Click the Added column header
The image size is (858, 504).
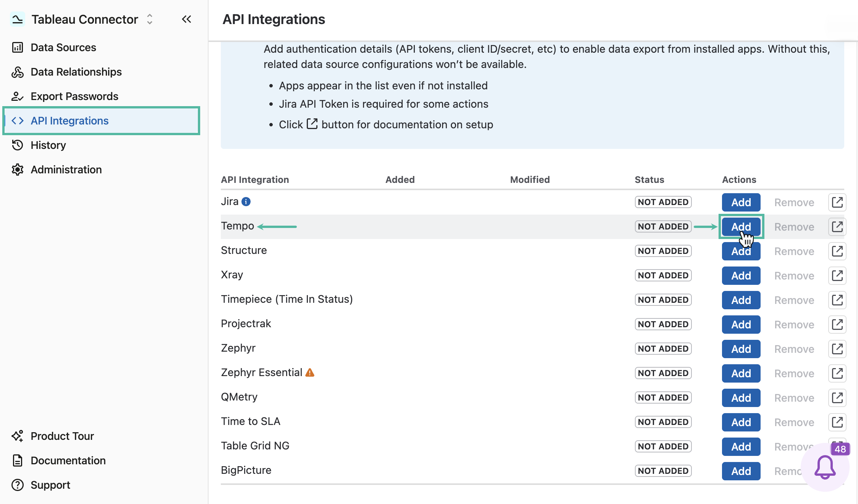pyautogui.click(x=400, y=179)
